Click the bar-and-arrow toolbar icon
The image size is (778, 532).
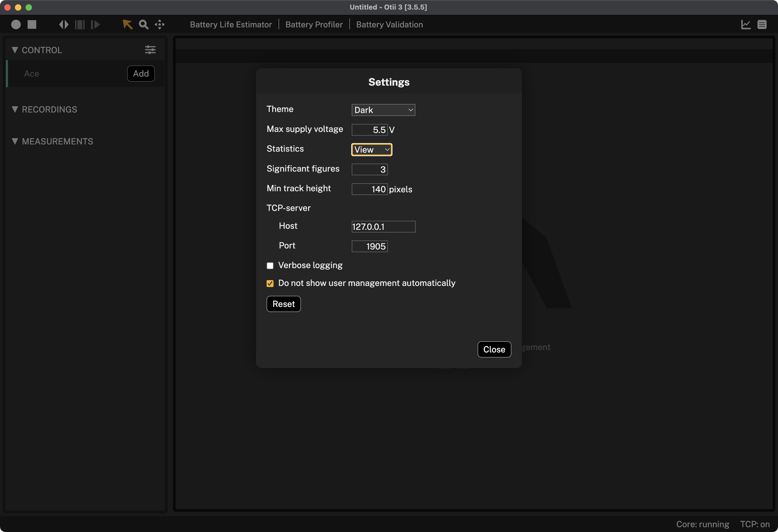[x=96, y=24]
